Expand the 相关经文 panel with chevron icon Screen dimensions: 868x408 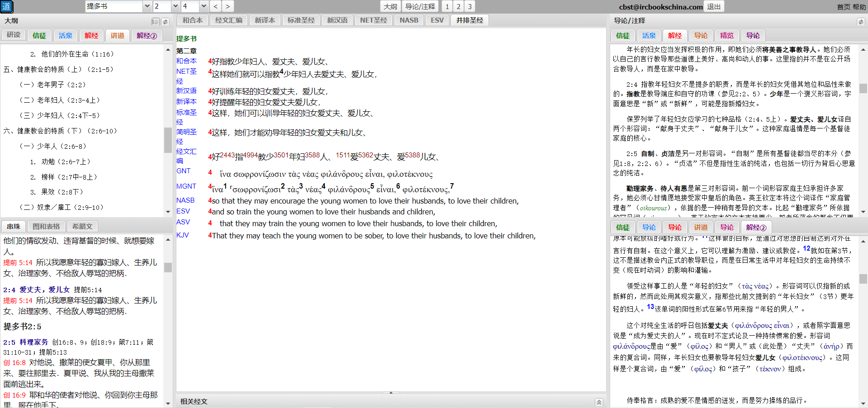(599, 402)
